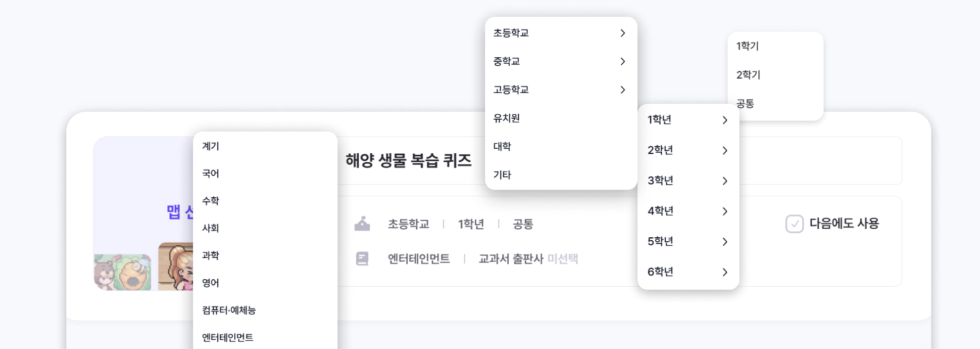Image resolution: width=980 pixels, height=349 pixels.
Task: Click the bear and beehive thumbnail image
Action: coord(123,272)
